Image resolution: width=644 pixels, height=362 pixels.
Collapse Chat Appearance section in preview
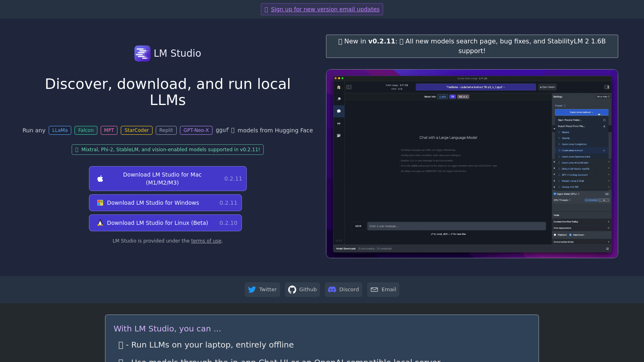pyautogui.click(x=582, y=228)
